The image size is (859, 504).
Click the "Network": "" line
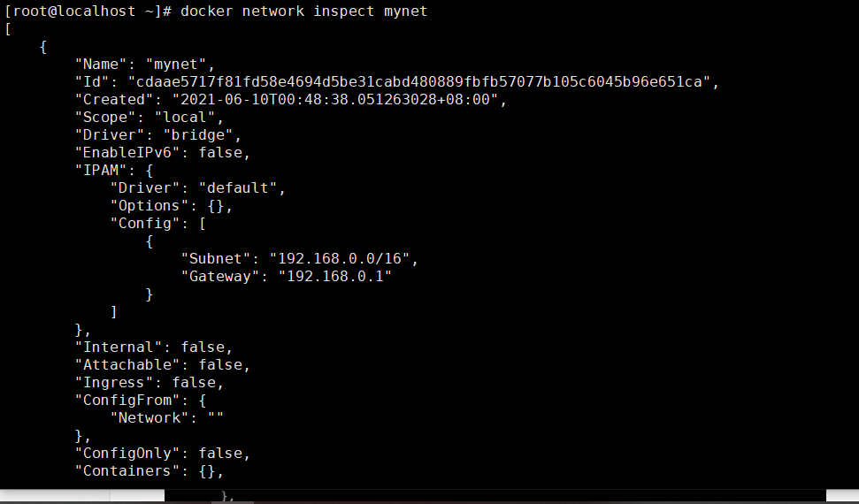(167, 417)
